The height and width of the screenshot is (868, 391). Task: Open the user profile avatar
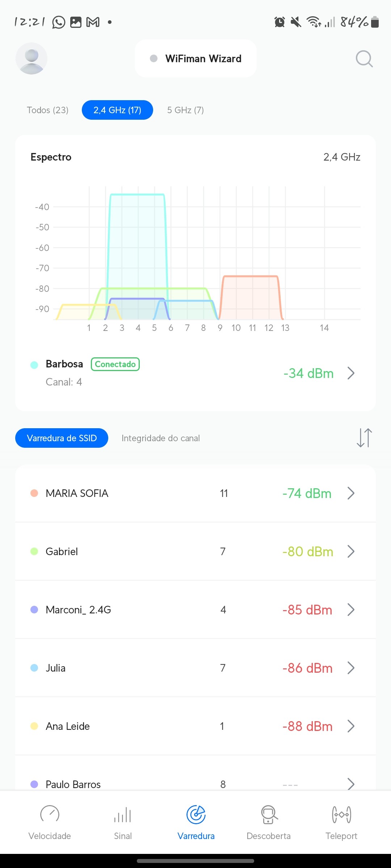coord(31,59)
